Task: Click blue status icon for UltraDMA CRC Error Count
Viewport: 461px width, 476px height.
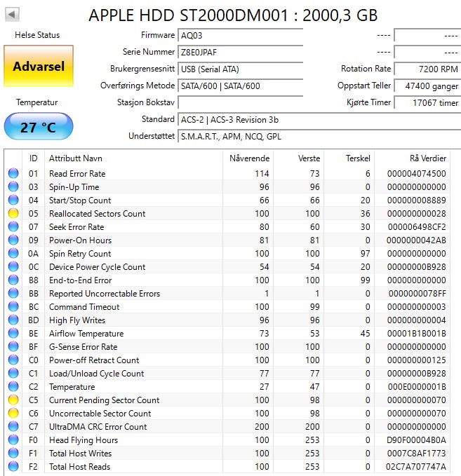Action: point(13,427)
